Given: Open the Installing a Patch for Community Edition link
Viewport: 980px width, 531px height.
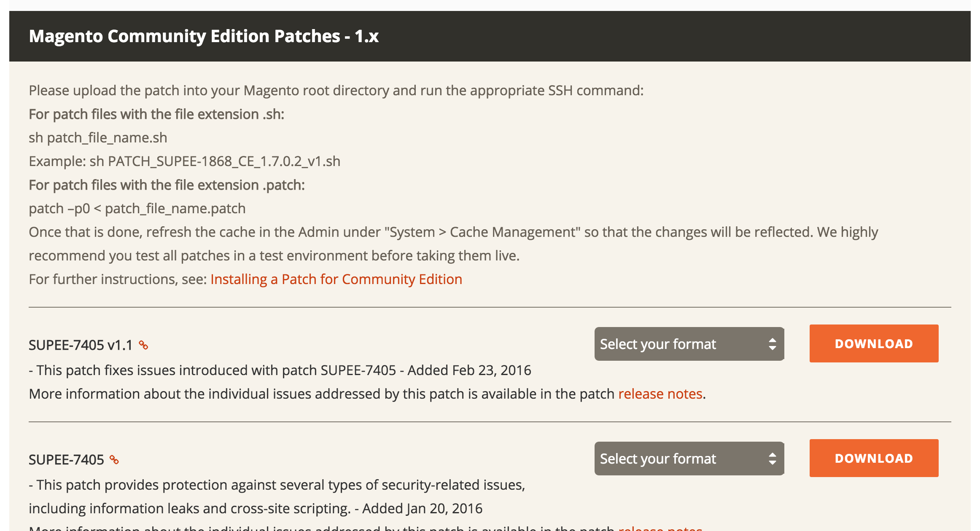Looking at the screenshot, I should (336, 279).
